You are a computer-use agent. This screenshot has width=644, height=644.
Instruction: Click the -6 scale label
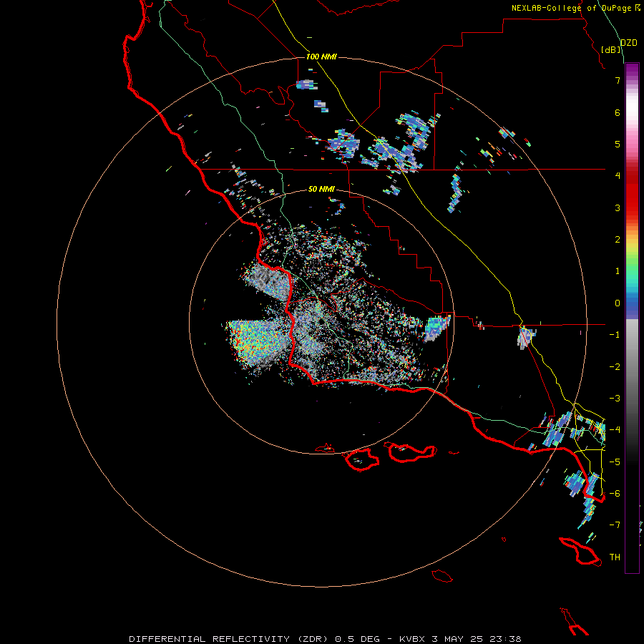coord(615,494)
